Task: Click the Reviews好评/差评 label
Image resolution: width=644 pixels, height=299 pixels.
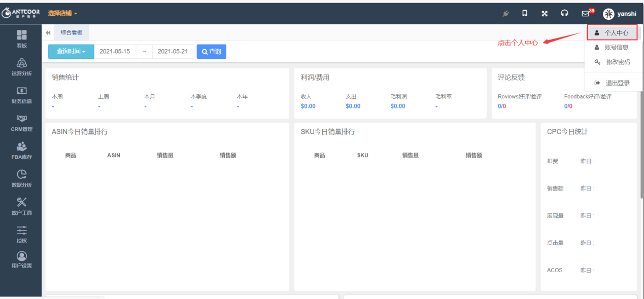Action: pyautogui.click(x=520, y=96)
